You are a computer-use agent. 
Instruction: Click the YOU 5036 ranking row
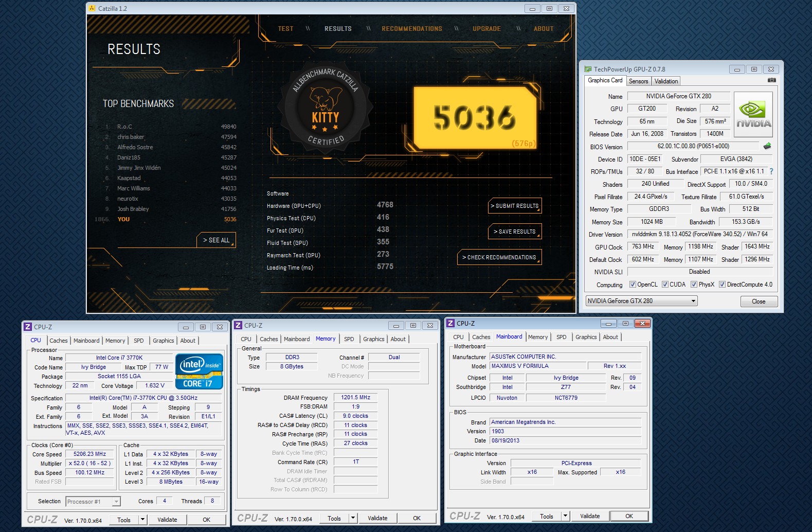coord(166,219)
